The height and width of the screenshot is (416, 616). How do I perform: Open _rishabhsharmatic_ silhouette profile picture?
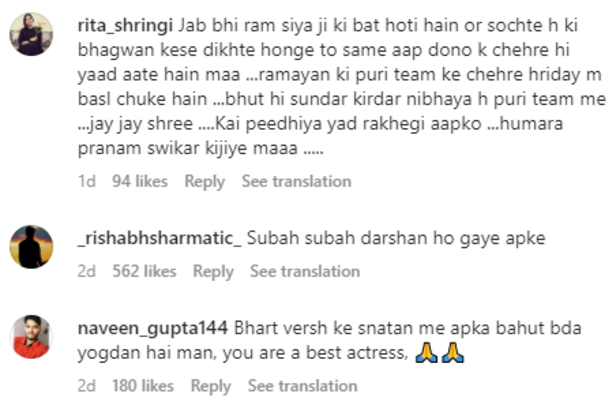(31, 247)
